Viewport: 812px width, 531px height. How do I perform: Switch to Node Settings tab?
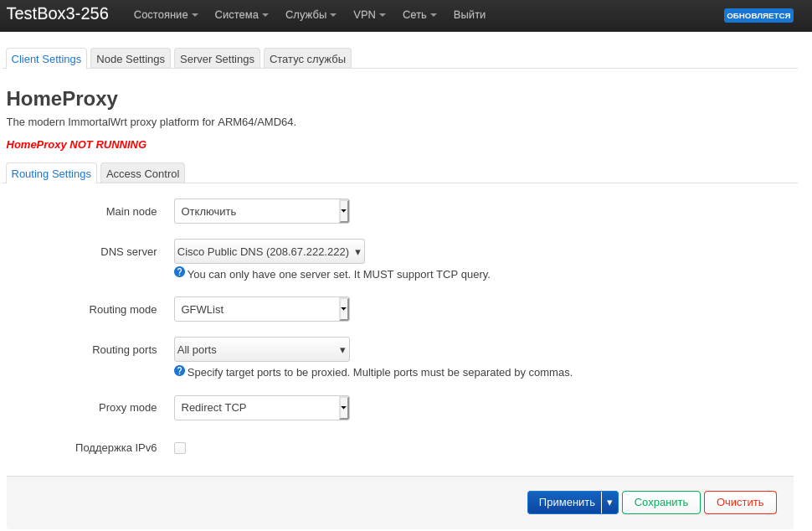[x=131, y=59]
